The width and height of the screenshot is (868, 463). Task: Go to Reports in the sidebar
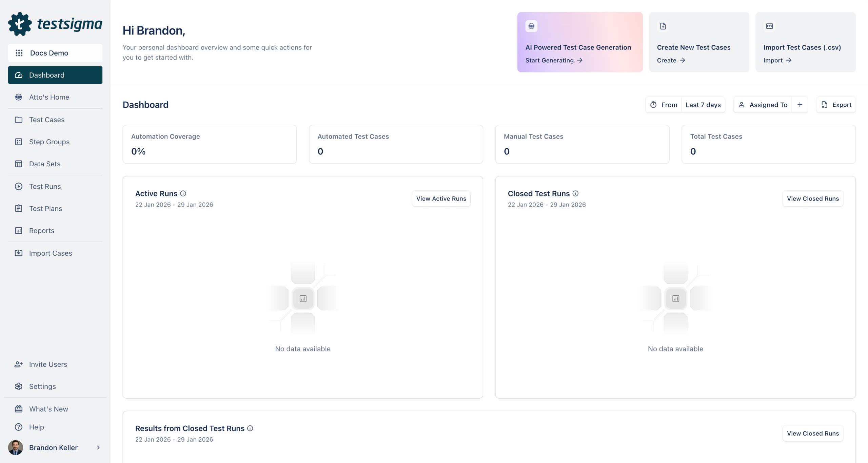coord(41,231)
